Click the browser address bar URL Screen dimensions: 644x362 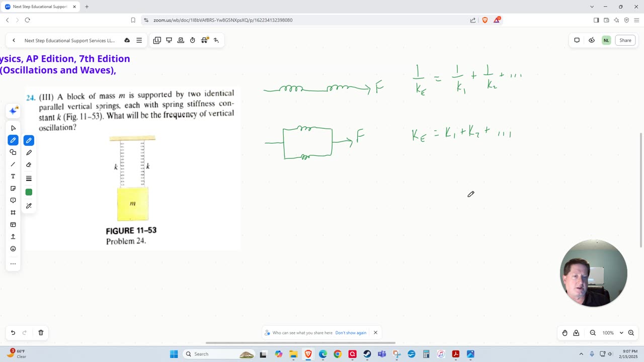223,20
